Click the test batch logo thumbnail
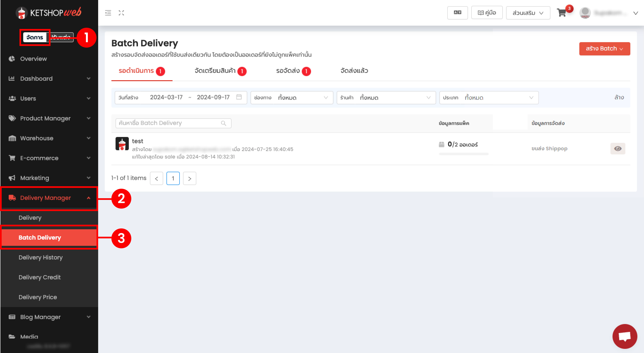 122,144
